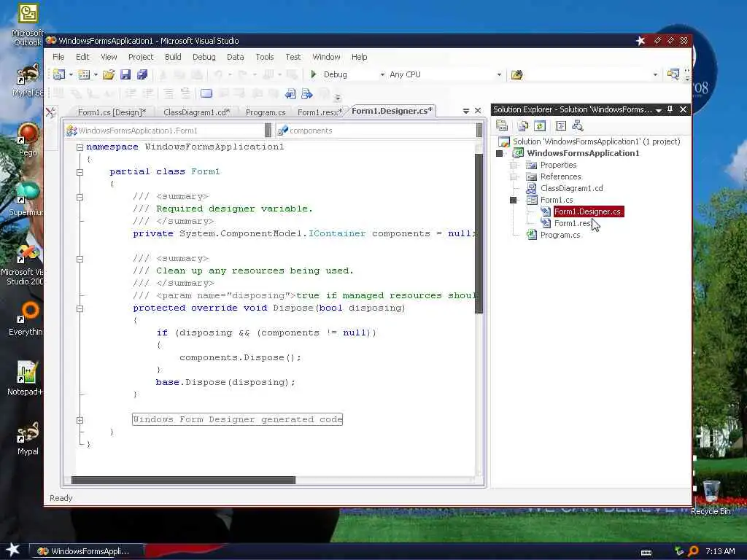Image resolution: width=747 pixels, height=560 pixels.
Task: Collapse the Dispose method outline
Action: pos(80,308)
